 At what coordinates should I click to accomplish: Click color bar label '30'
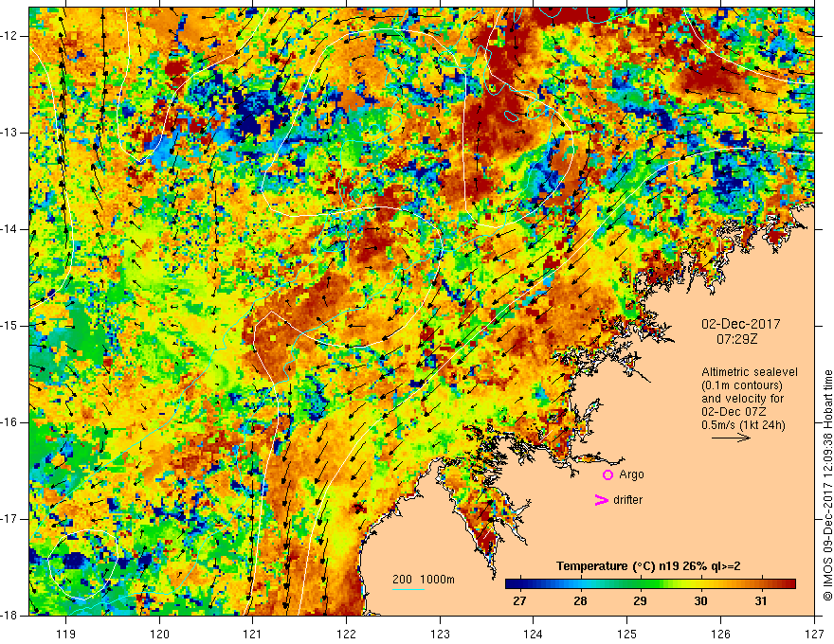pyautogui.click(x=701, y=601)
